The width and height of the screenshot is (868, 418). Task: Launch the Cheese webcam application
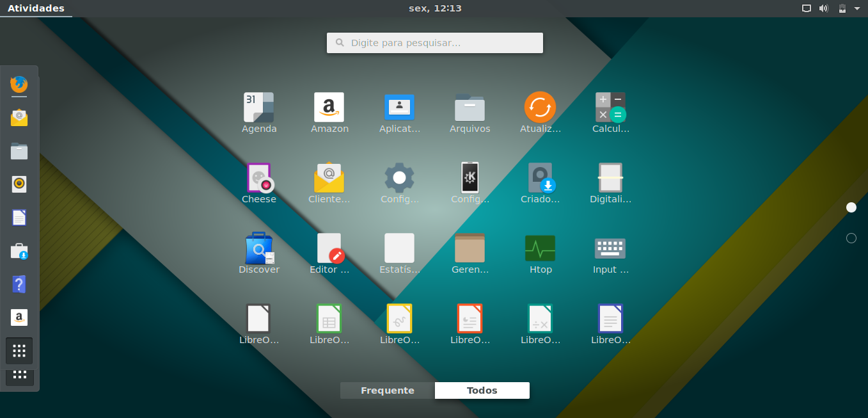[258, 177]
